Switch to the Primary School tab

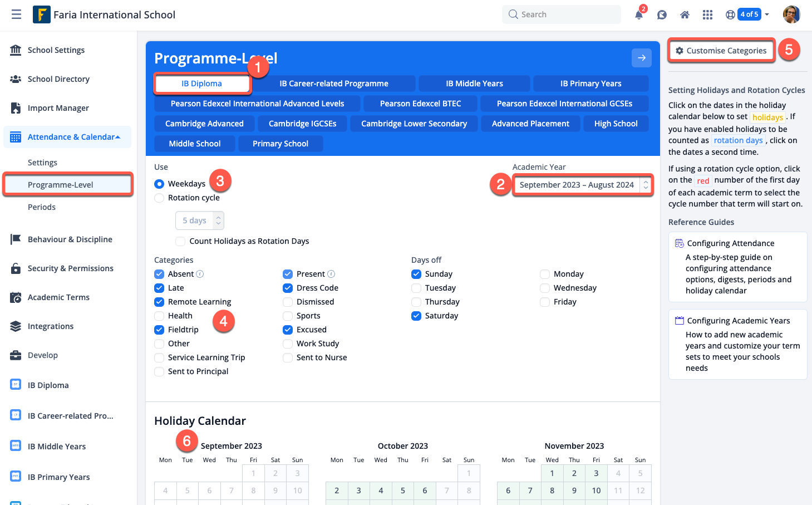pyautogui.click(x=280, y=144)
